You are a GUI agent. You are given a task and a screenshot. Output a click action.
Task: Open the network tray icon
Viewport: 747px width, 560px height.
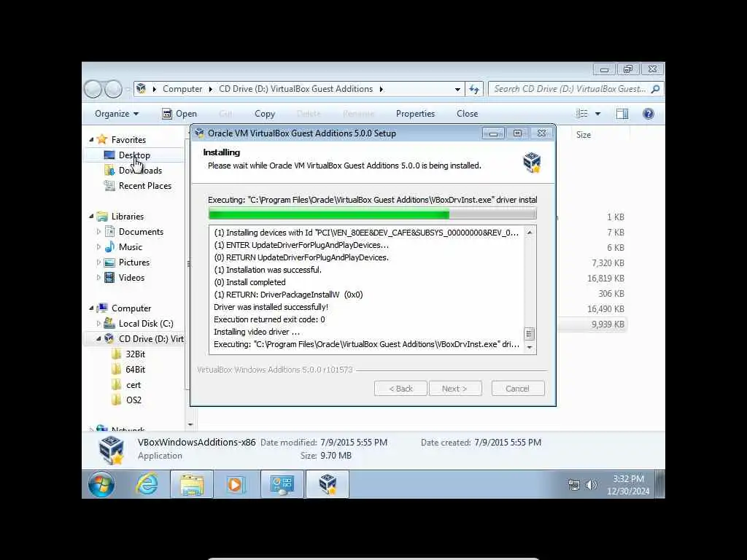pos(573,485)
